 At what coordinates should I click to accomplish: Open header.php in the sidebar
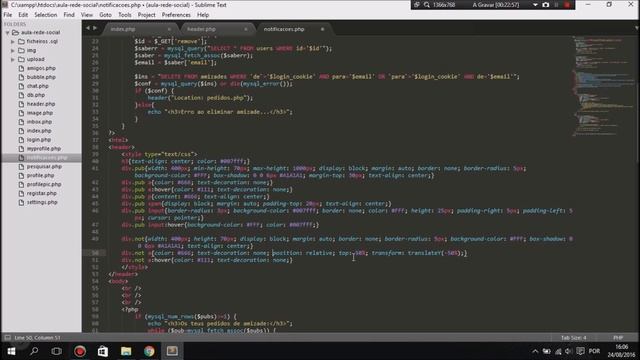[41, 104]
